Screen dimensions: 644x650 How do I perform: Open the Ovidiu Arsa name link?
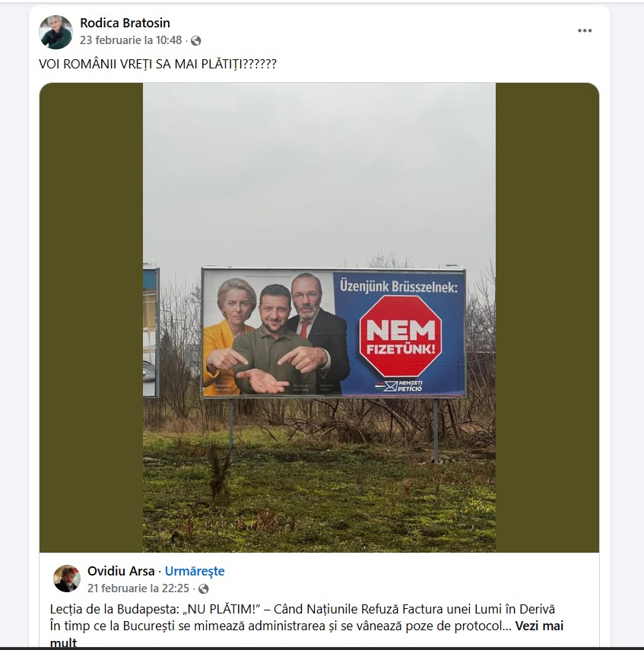121,571
